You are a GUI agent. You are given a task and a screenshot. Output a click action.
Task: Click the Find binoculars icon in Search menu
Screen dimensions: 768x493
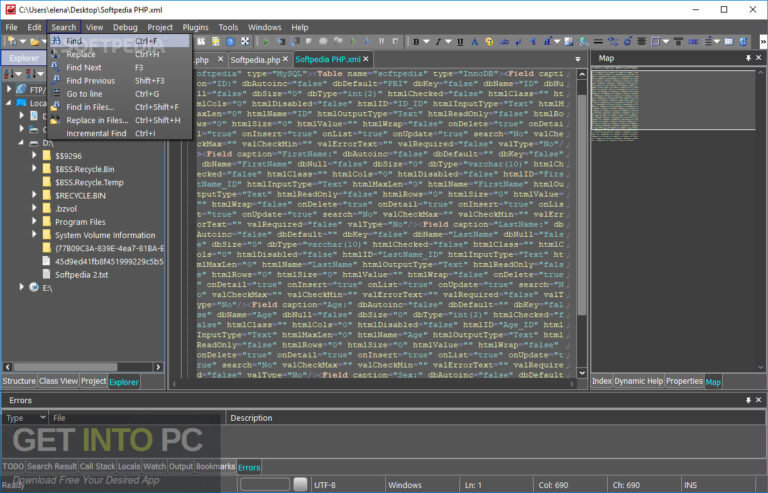pos(56,41)
